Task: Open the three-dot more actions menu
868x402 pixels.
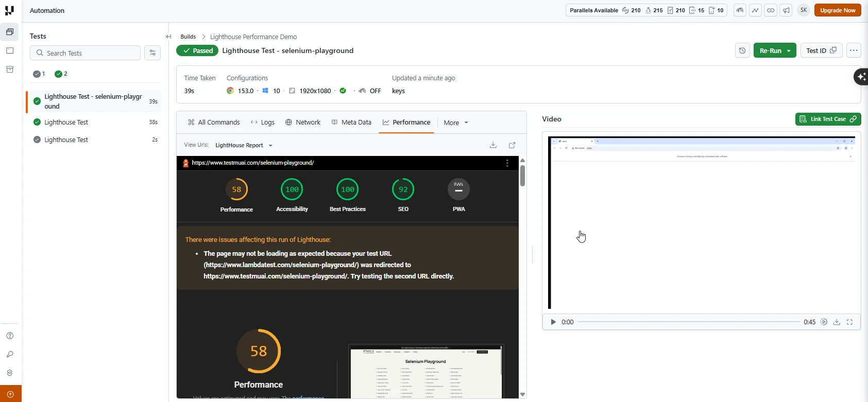Action: tap(854, 50)
